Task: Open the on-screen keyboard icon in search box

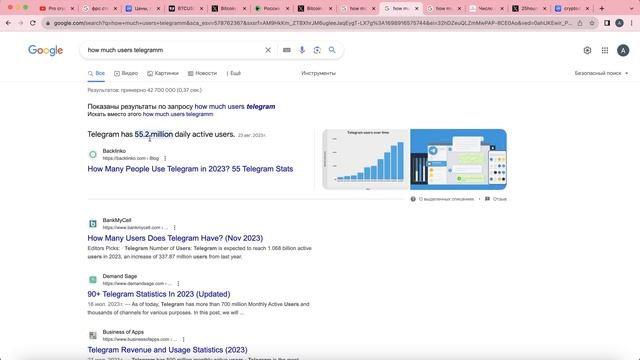Action: [x=287, y=50]
